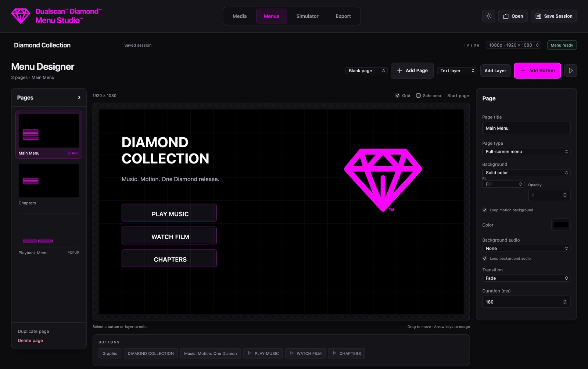588x369 pixels.
Task: Switch to the Simulator tab
Action: click(x=307, y=16)
